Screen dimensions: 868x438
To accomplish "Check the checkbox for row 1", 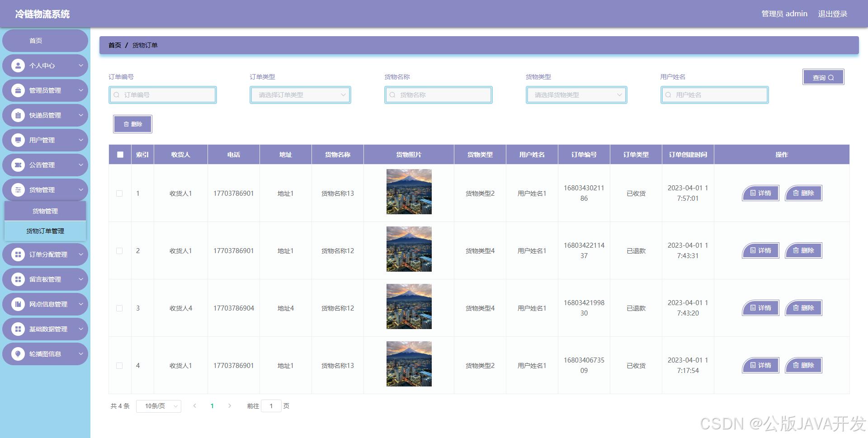I will 119,193.
